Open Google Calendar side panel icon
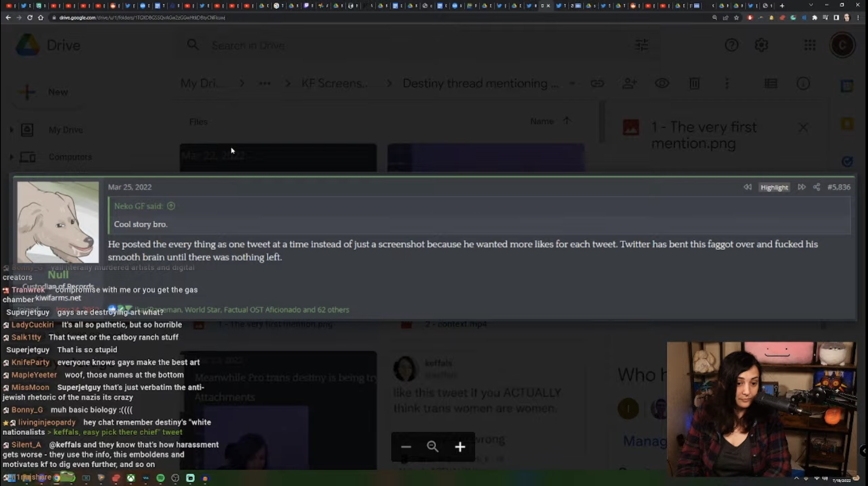This screenshot has width=868, height=486. (x=847, y=86)
